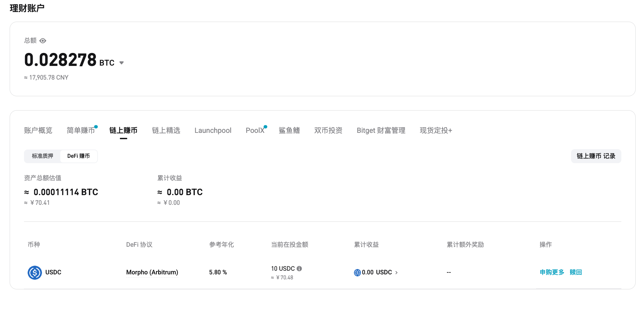
Task: Click the USDC icon beside 累计收益 amount
Action: pos(357,272)
